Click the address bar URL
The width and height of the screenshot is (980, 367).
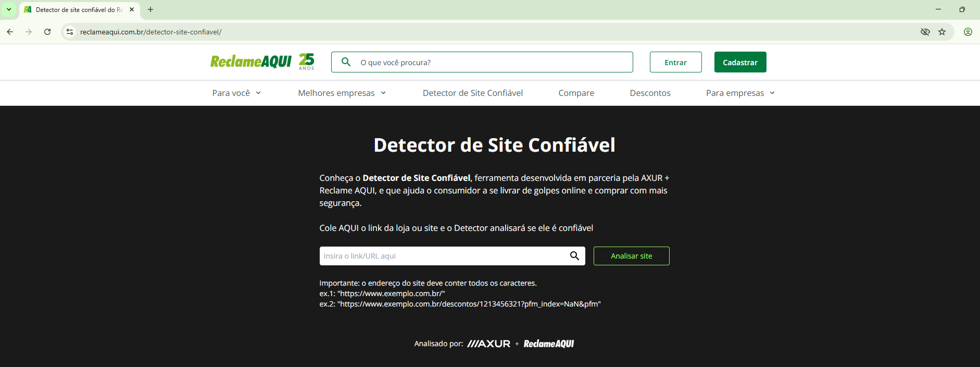click(151, 32)
